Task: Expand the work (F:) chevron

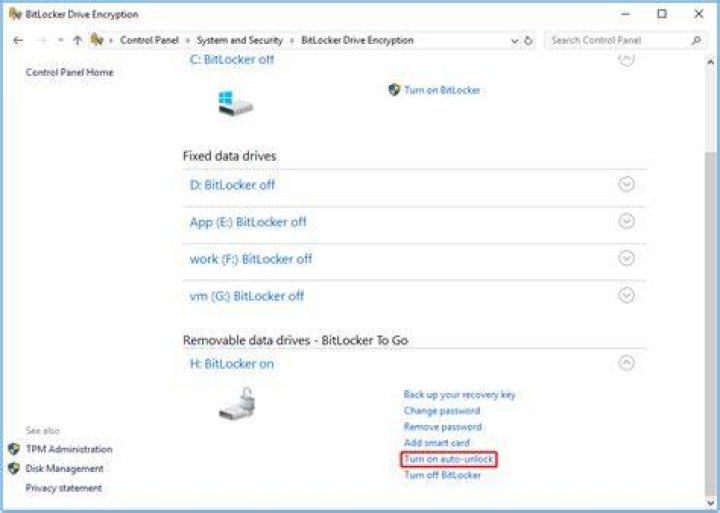Action: pos(626,258)
